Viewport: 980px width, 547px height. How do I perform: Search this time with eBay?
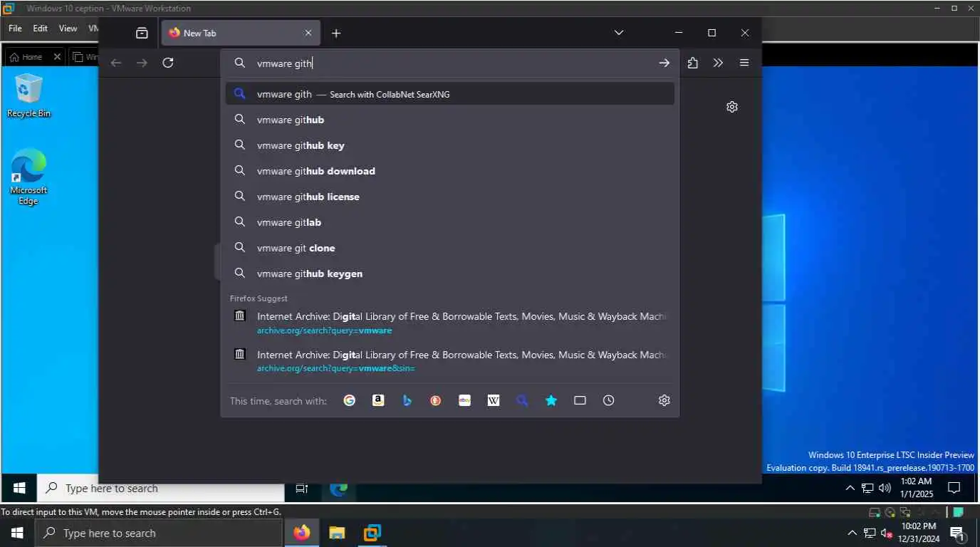pos(464,400)
